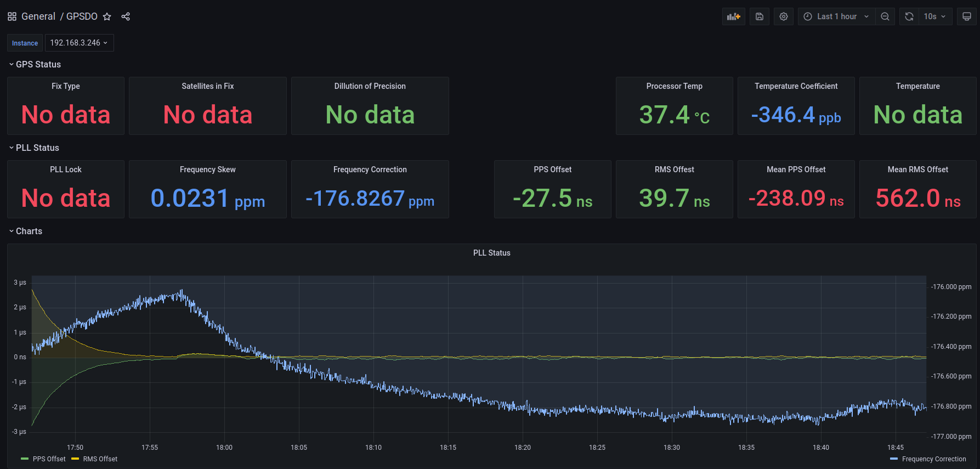
Task: Zoom out the time range
Action: (885, 16)
